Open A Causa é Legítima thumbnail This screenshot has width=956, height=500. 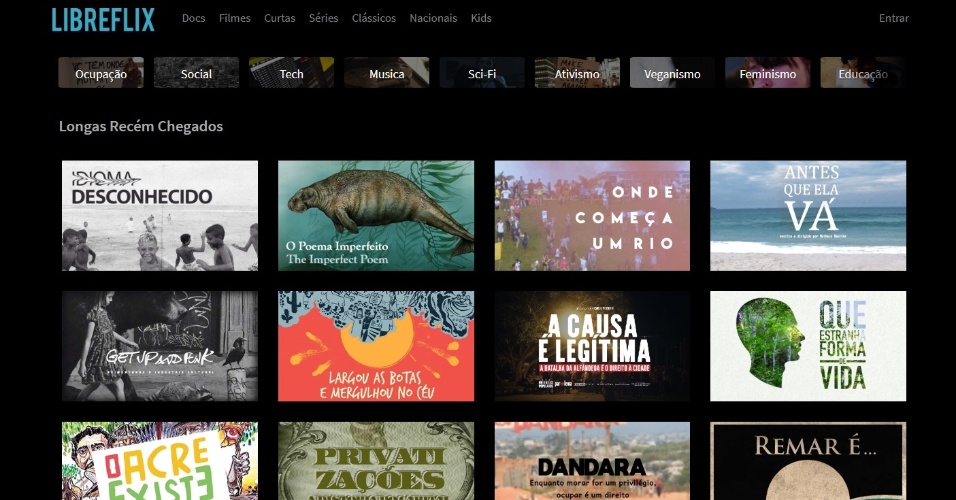click(592, 346)
